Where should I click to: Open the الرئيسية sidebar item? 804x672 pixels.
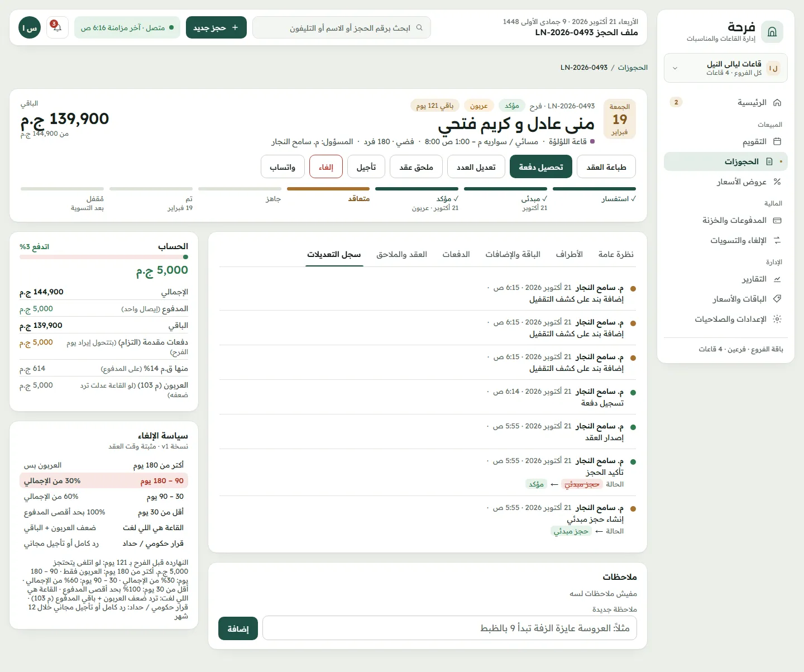(726, 103)
